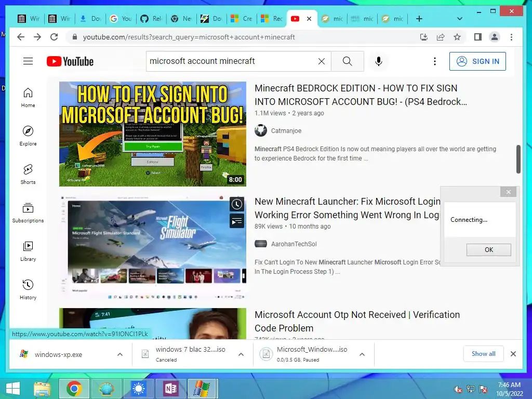
Task: Click the share page icon in address bar
Action: click(441, 37)
